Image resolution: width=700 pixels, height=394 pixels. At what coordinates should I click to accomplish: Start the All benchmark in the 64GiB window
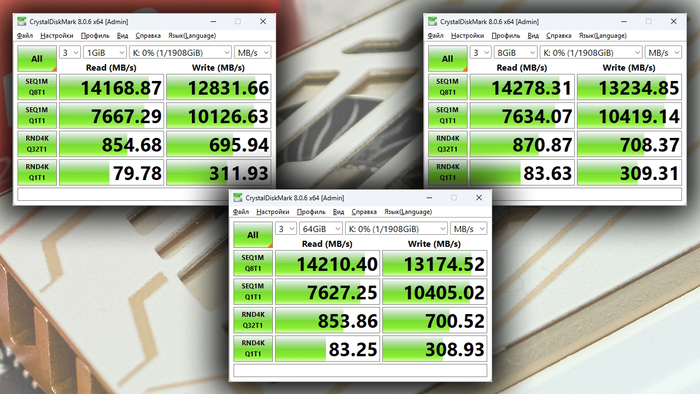point(253,235)
